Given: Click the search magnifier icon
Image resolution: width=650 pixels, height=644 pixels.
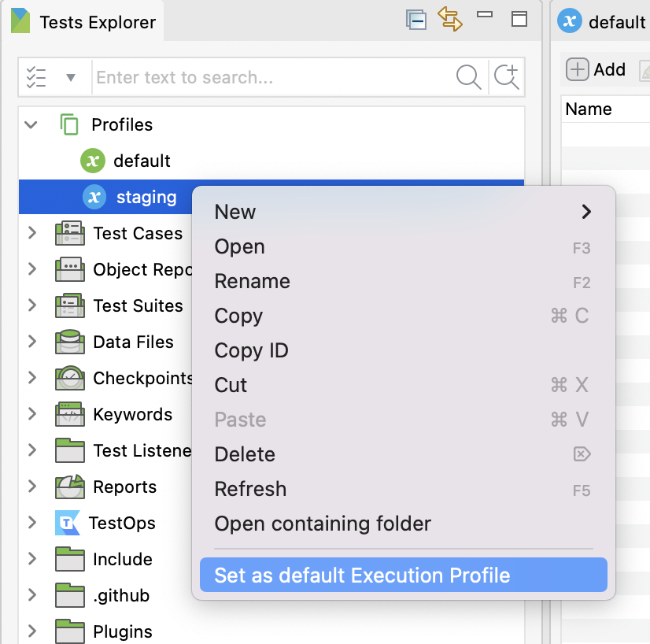Looking at the screenshot, I should click(x=468, y=77).
